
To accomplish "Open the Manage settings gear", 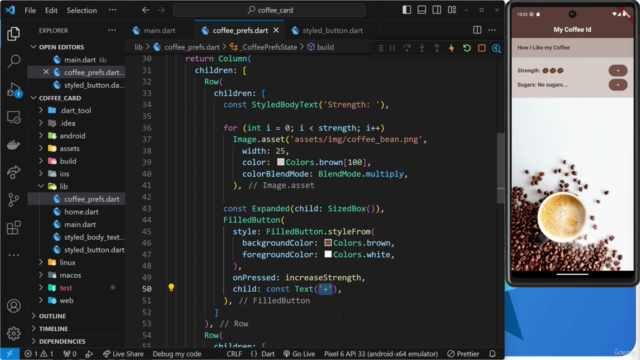I will pyautogui.click(x=13, y=333).
